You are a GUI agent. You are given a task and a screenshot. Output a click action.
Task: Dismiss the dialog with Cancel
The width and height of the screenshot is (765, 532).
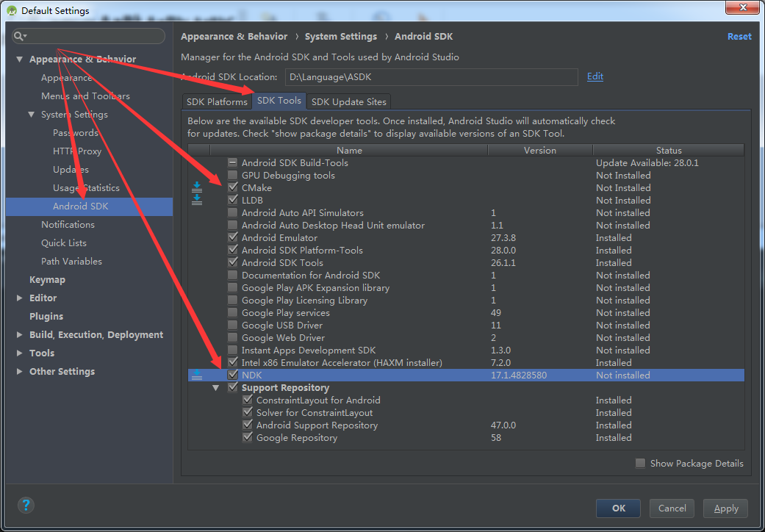pyautogui.click(x=672, y=508)
